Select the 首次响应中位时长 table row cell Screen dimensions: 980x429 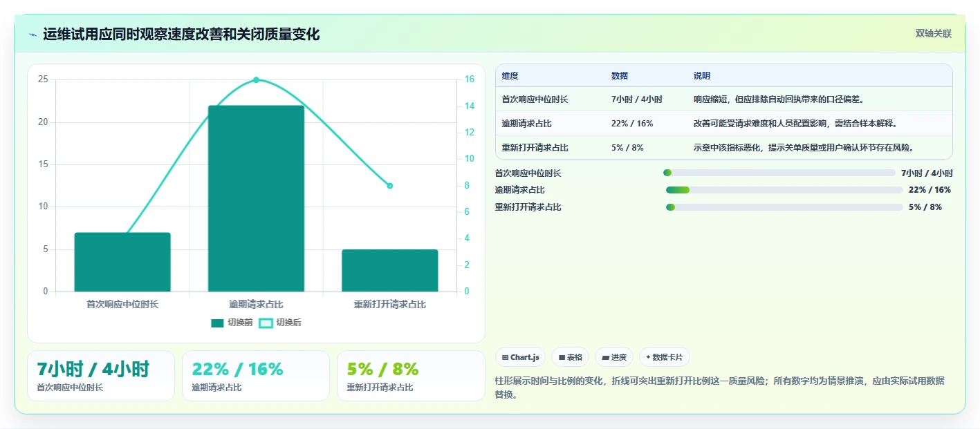click(x=535, y=99)
